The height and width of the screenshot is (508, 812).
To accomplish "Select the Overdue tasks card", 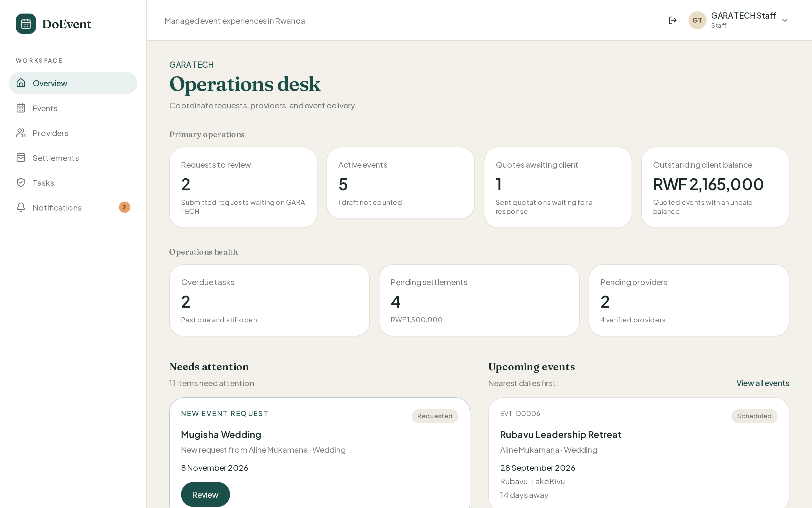I will click(270, 300).
